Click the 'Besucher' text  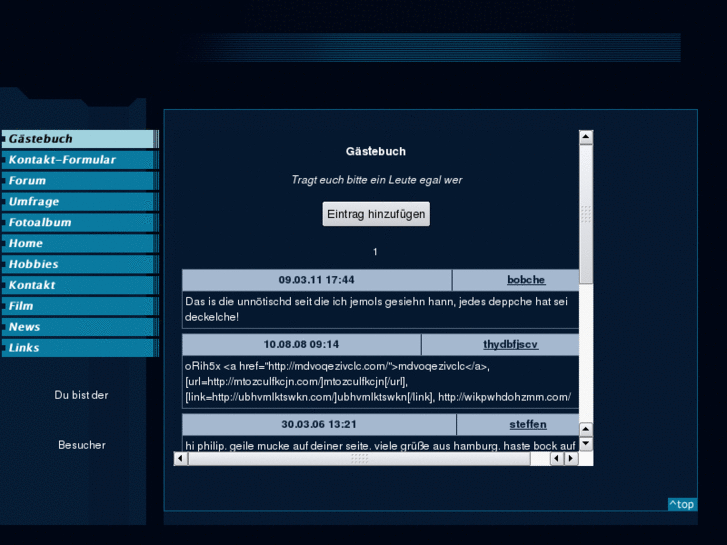tap(82, 445)
